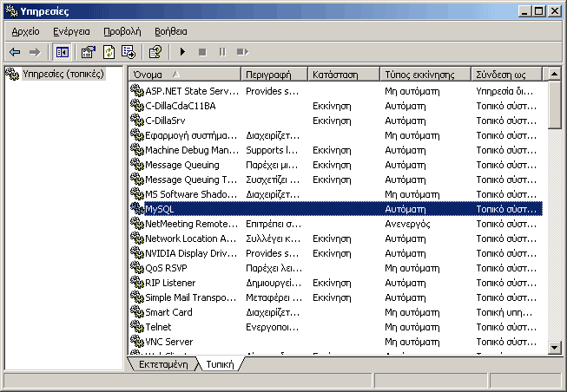The image size is (567, 392).
Task: Click the Supports l… description cell
Action: (272, 150)
